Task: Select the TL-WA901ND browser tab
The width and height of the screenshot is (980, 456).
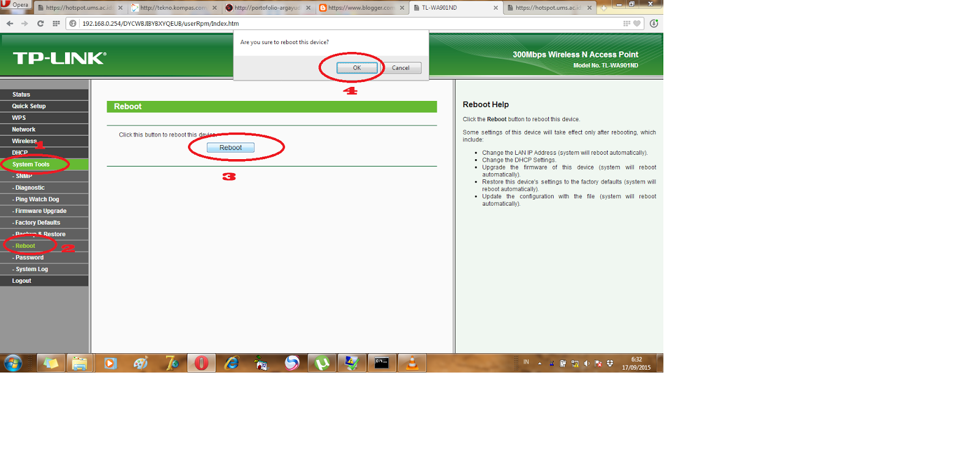Action: (455, 8)
